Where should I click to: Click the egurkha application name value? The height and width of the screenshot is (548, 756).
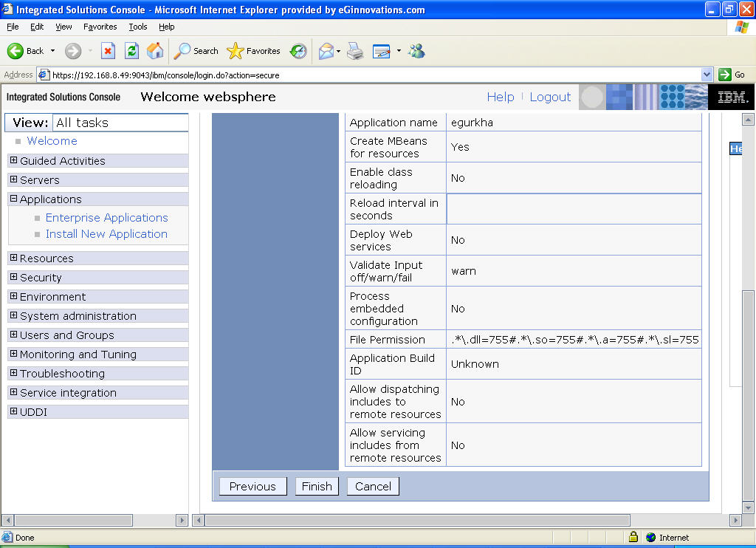[472, 123]
